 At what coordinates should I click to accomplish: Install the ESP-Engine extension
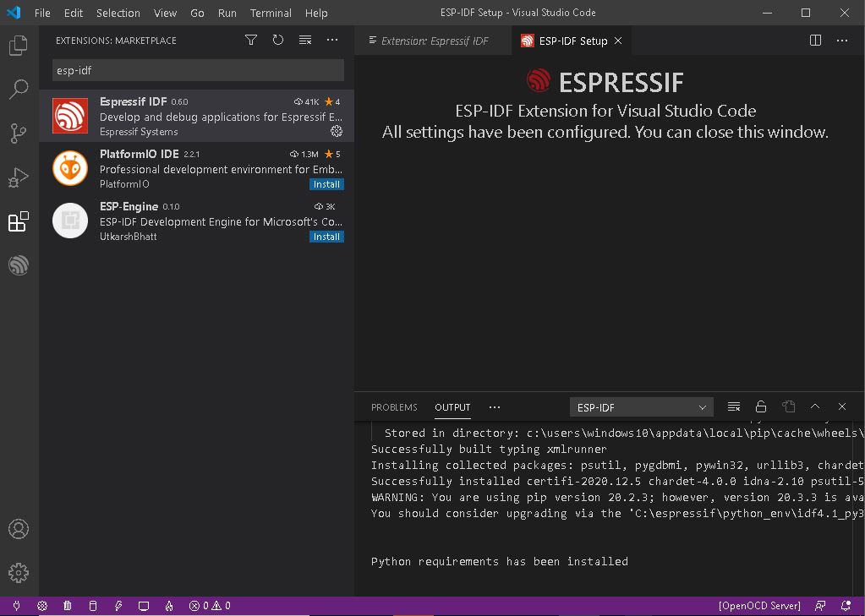click(326, 237)
